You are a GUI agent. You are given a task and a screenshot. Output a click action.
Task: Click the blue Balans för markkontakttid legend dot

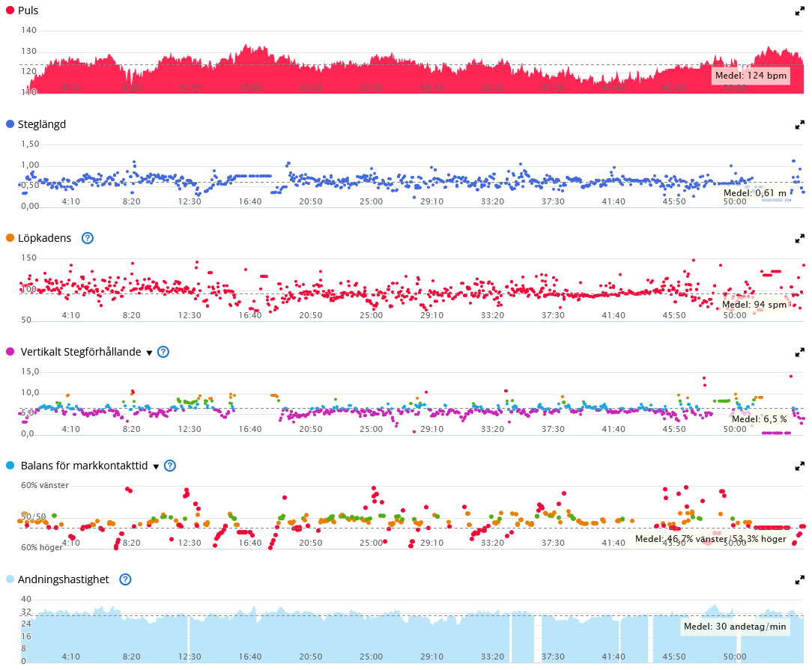(10, 466)
